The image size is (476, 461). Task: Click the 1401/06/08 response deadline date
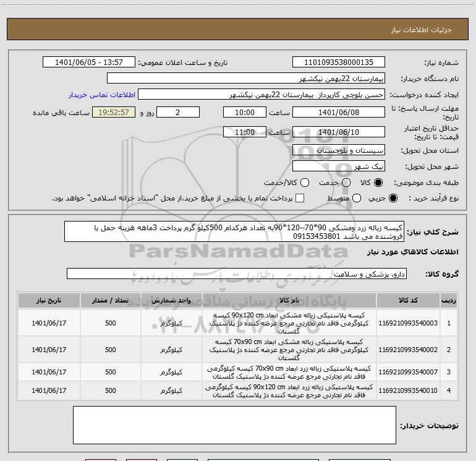(338, 112)
